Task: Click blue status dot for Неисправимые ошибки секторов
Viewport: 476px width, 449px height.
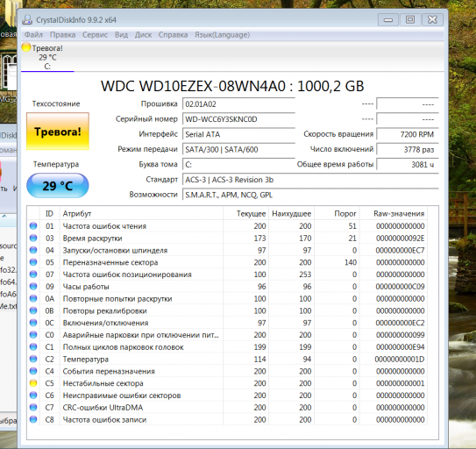Action: tap(33, 396)
